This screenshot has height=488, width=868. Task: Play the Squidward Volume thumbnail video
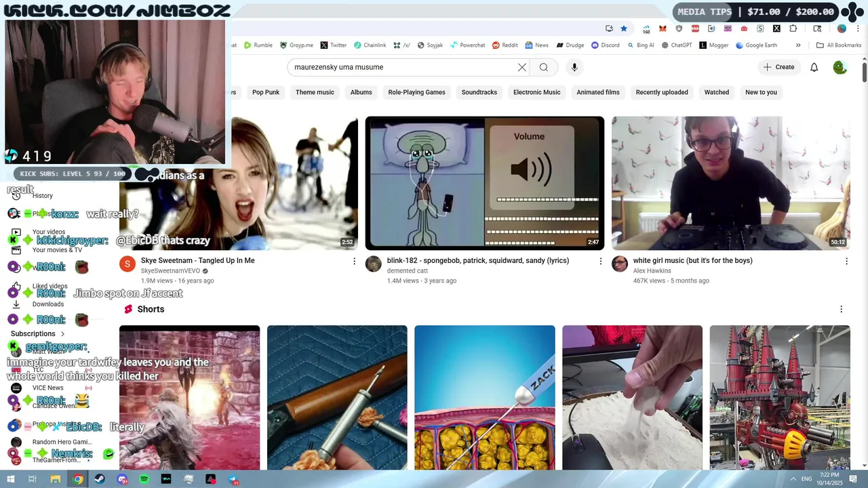(485, 183)
